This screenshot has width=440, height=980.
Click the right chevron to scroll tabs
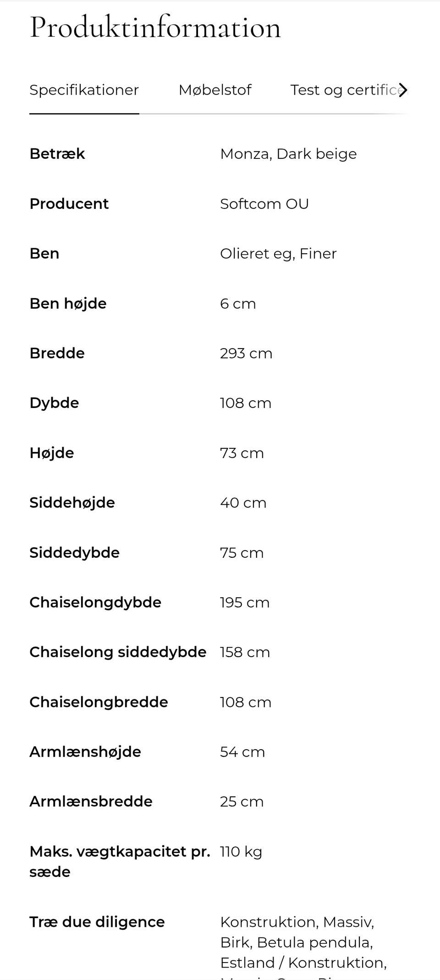(x=402, y=90)
